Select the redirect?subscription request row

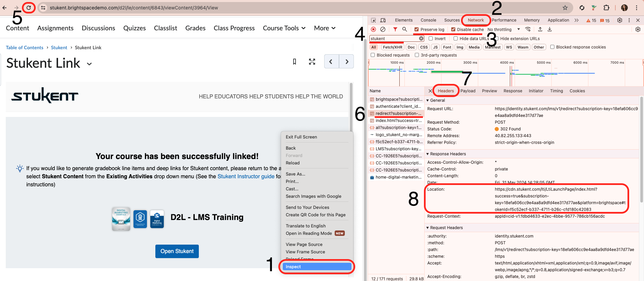pos(396,114)
